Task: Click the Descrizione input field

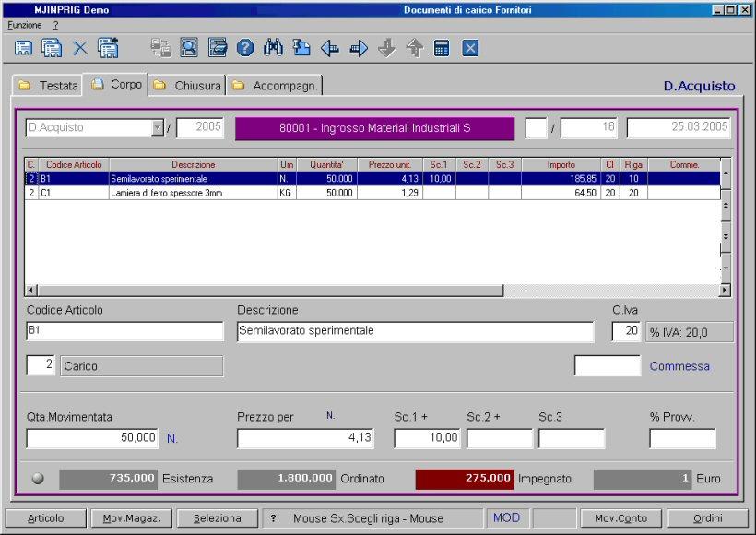Action: tap(415, 331)
